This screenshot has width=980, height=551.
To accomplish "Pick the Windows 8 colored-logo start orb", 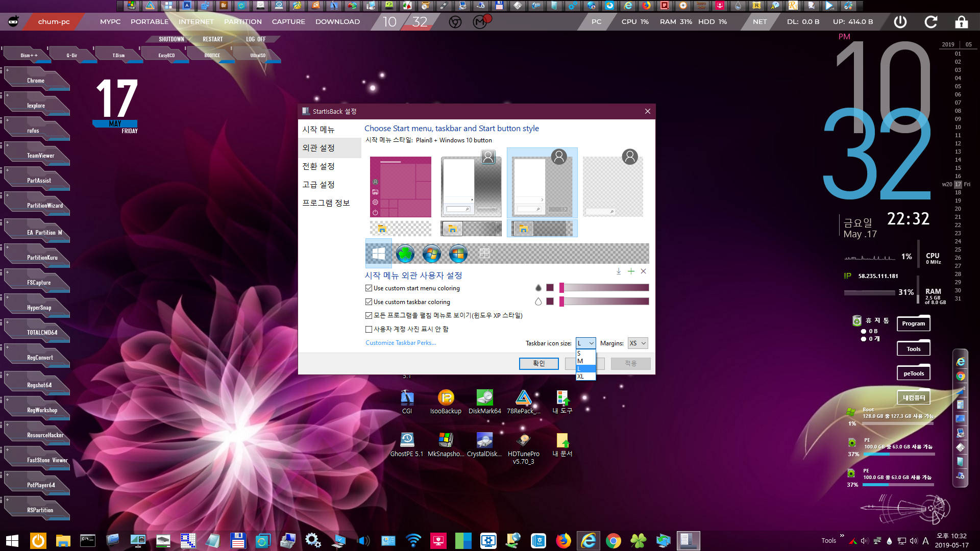I will pyautogui.click(x=458, y=254).
